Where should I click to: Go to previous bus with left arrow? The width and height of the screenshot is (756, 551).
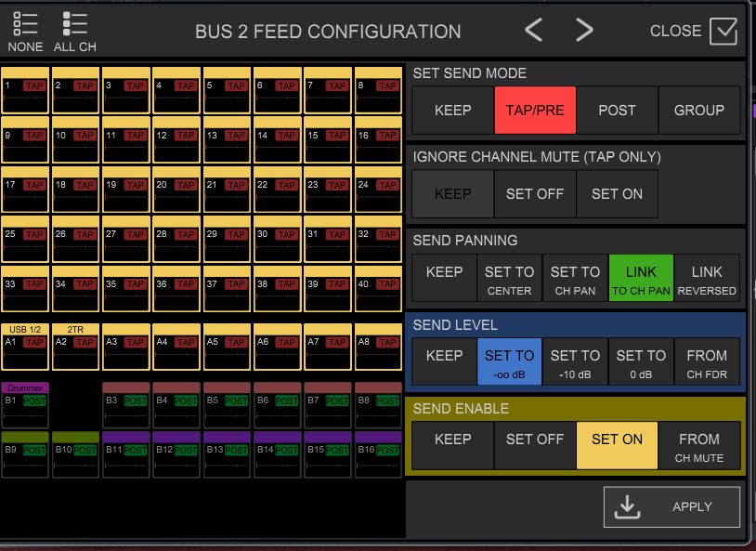pos(533,30)
